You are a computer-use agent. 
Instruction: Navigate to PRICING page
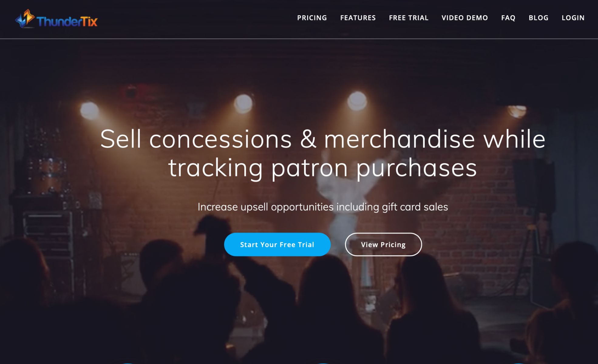pos(312,18)
